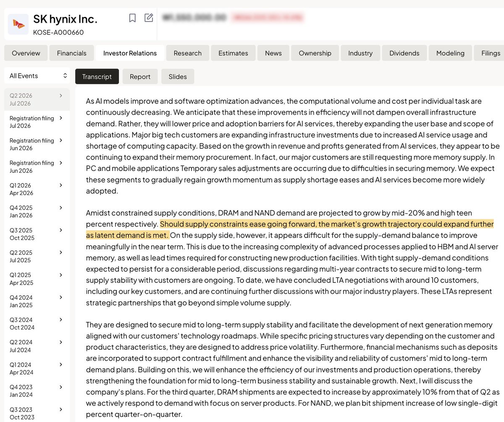Open the Q3 2025 Oct 2025 event

[x=37, y=234]
